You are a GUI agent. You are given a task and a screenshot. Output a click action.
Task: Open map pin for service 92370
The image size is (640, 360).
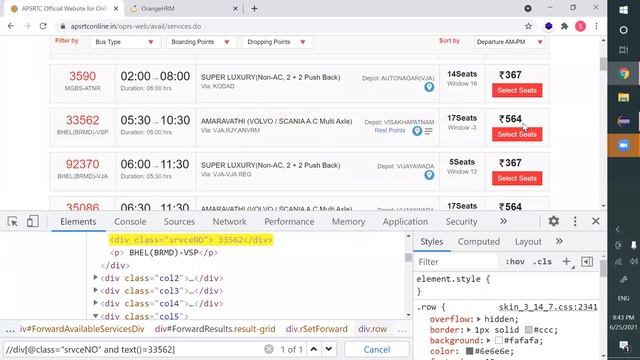(429, 175)
